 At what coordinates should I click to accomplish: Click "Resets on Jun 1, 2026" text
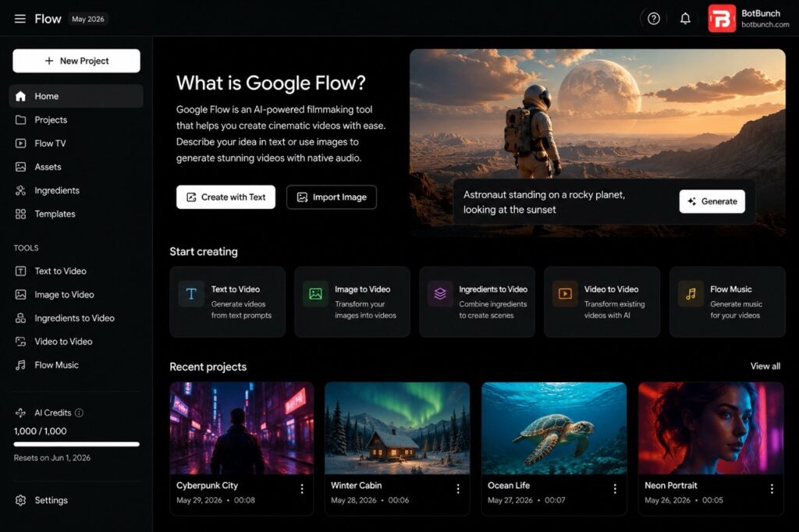tap(52, 458)
